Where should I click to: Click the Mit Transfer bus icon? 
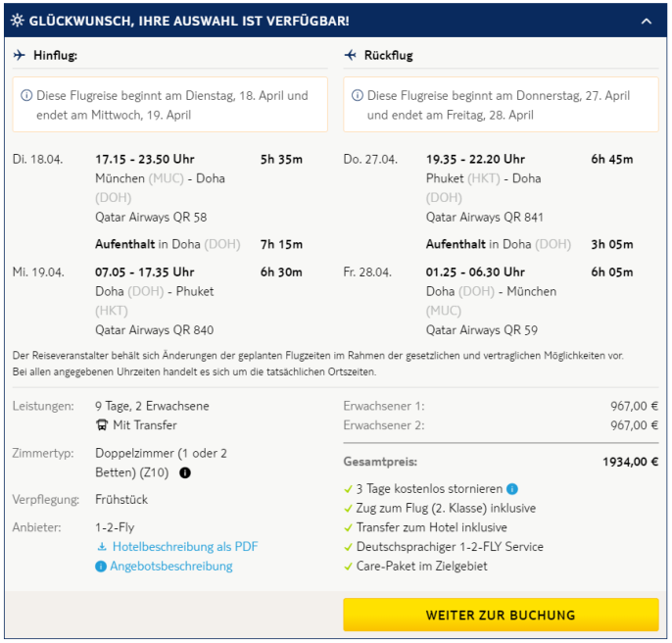tap(102, 425)
